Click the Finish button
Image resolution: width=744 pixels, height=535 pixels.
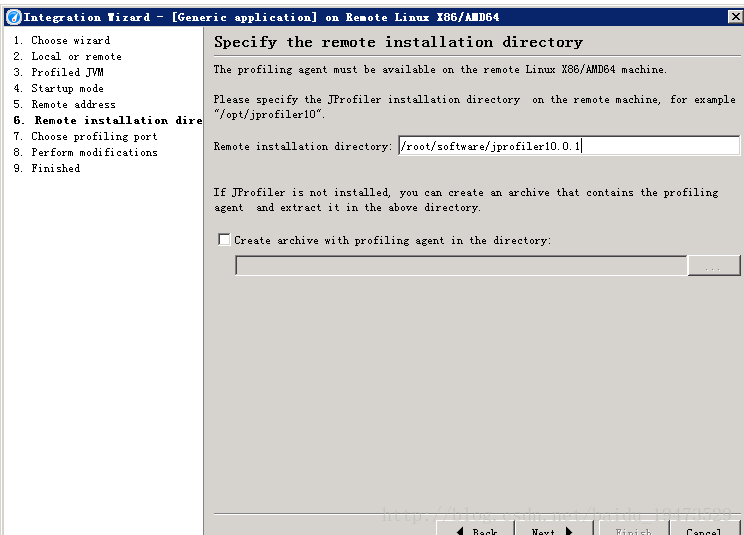(x=634, y=528)
